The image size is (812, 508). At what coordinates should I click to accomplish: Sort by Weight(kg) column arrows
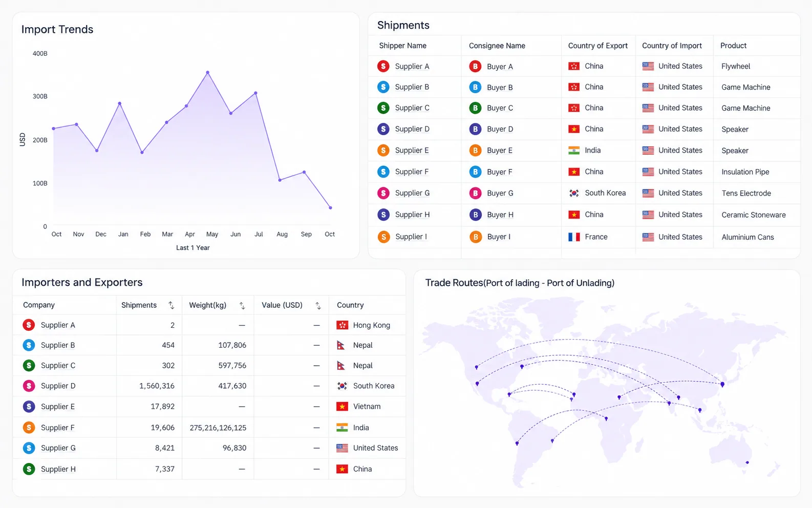pyautogui.click(x=242, y=306)
